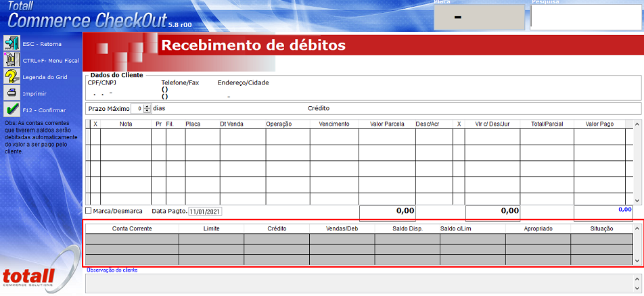Click the Vlr c/ Des/Jur column header

click(x=492, y=124)
